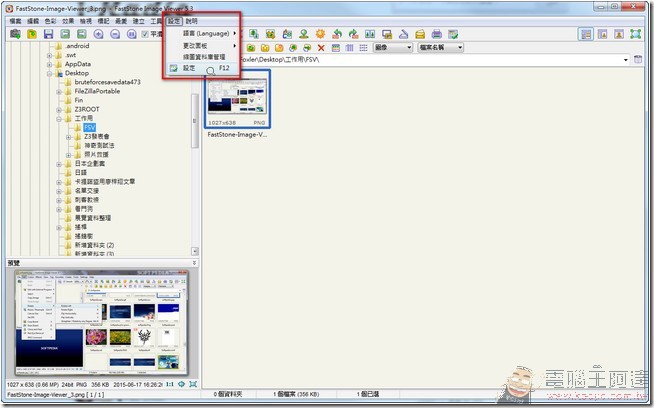Click the email envelope toolbar icon
This screenshot has height=408, width=654.
point(420,34)
